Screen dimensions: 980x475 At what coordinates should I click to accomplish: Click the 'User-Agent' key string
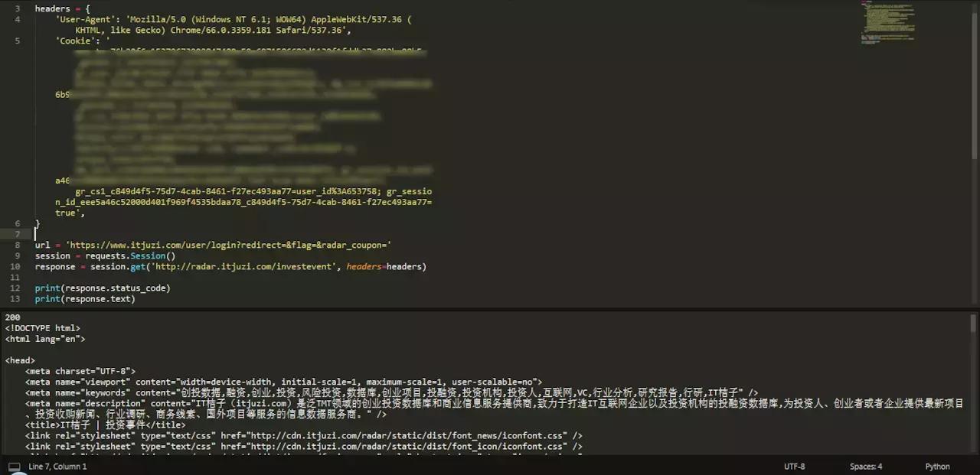click(84, 19)
